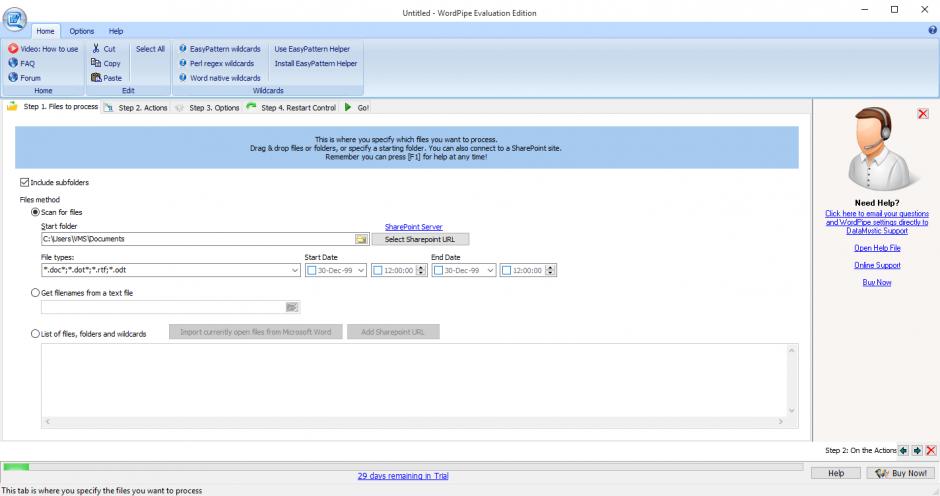This screenshot has width=940, height=496.
Task: Open the FAQ globe icon
Action: pos(13,63)
